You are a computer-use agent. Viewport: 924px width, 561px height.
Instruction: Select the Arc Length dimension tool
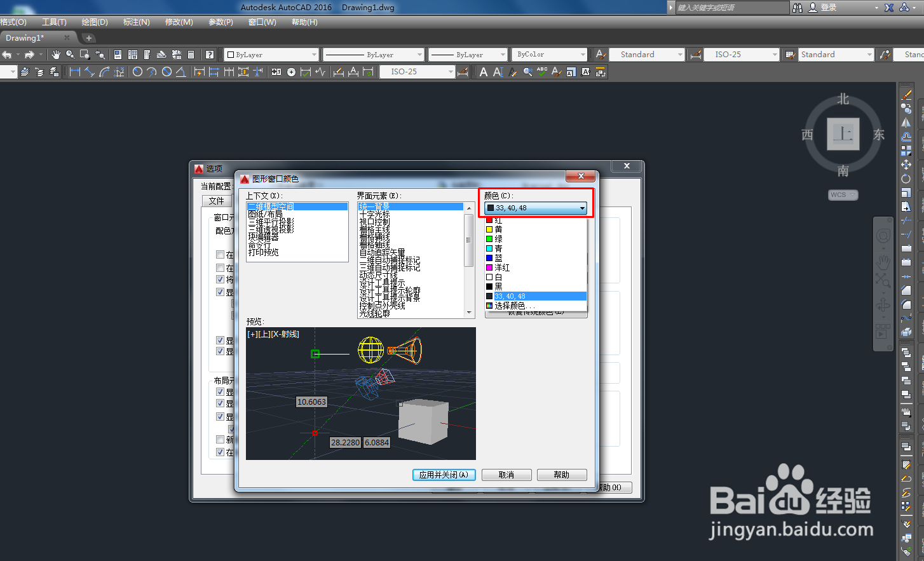(x=104, y=72)
